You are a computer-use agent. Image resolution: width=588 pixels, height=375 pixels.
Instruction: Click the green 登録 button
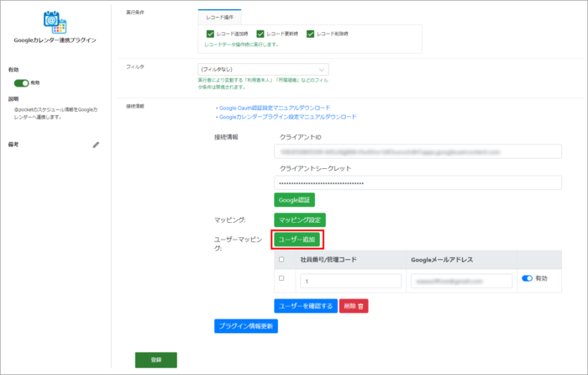156,360
